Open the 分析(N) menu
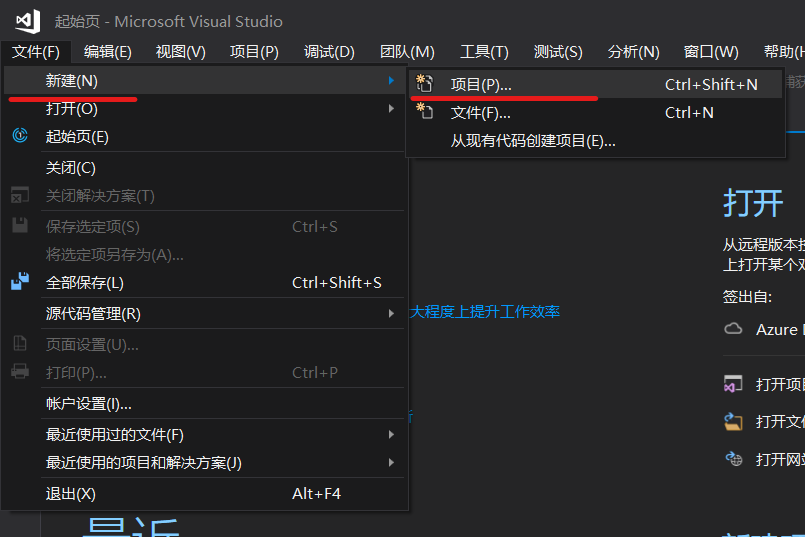The height and width of the screenshot is (537, 805). pyautogui.click(x=634, y=52)
